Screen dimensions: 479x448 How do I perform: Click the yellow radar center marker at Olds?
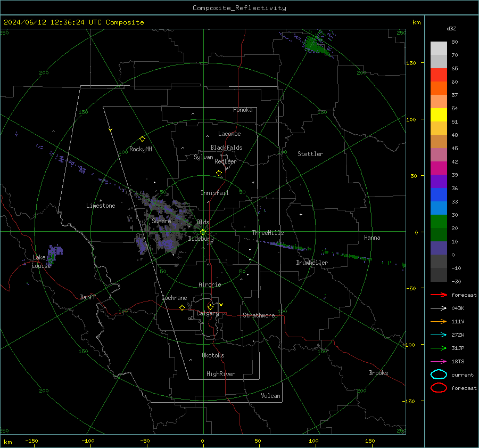203,232
